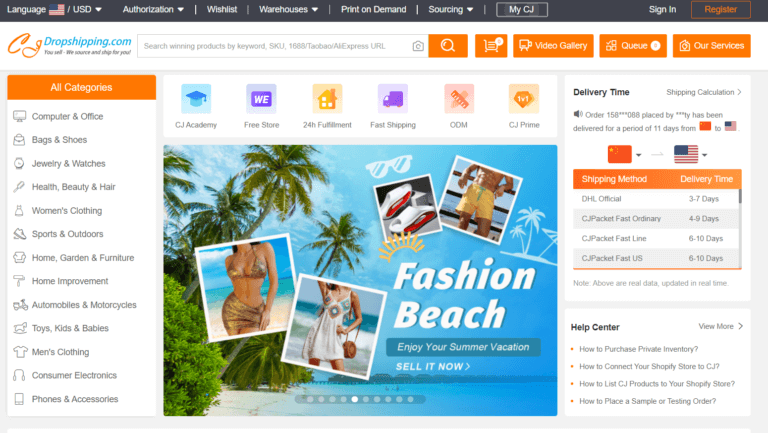Screen dimensions: 768x433
Task: Click the Delivery Time column header
Action: coord(706,179)
